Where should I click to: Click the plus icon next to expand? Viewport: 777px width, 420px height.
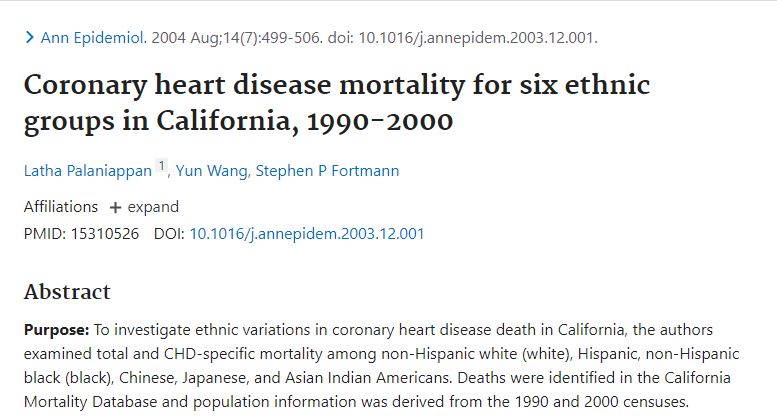[x=115, y=208]
